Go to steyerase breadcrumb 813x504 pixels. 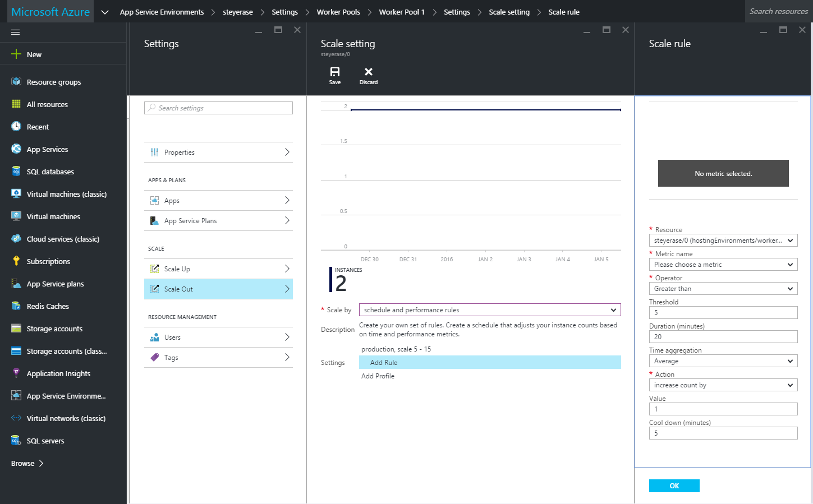pyautogui.click(x=238, y=12)
